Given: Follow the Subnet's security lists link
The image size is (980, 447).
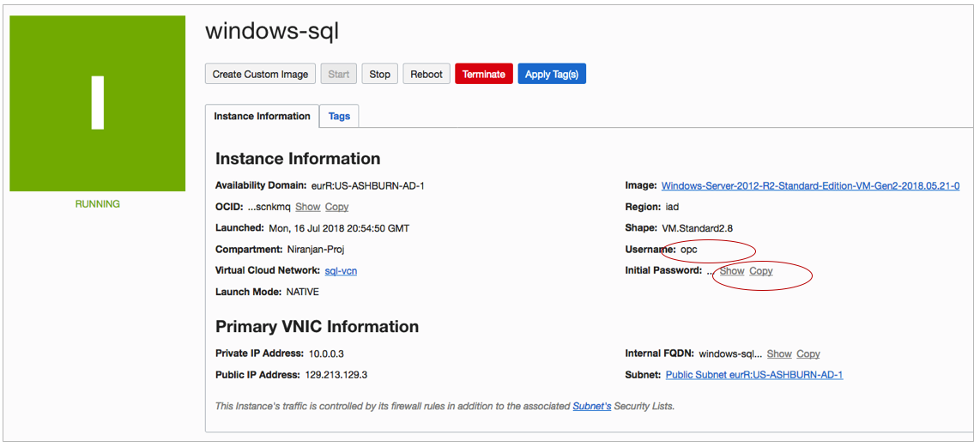Looking at the screenshot, I should pos(592,406).
